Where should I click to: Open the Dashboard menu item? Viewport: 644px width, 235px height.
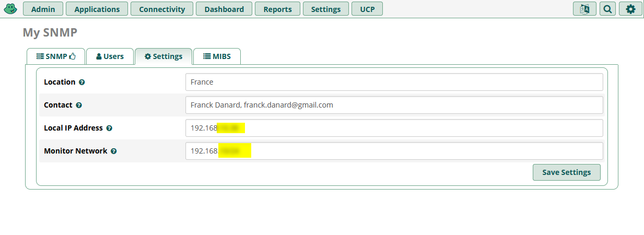[224, 9]
